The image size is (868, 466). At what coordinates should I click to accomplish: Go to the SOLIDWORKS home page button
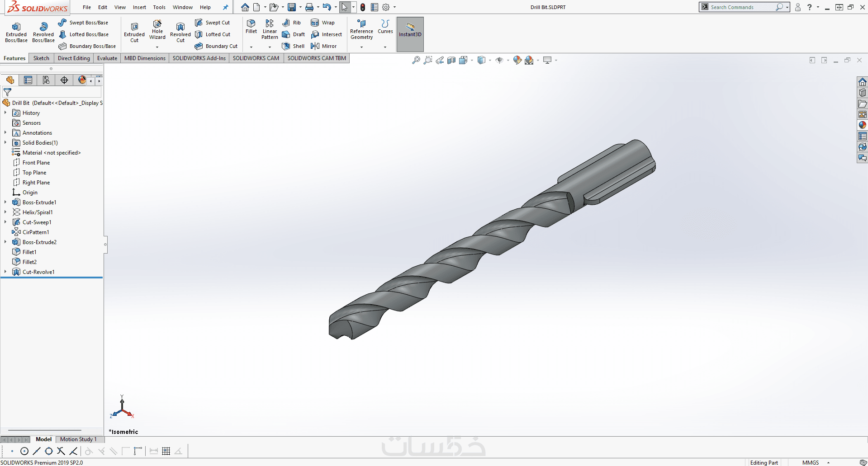coord(245,7)
